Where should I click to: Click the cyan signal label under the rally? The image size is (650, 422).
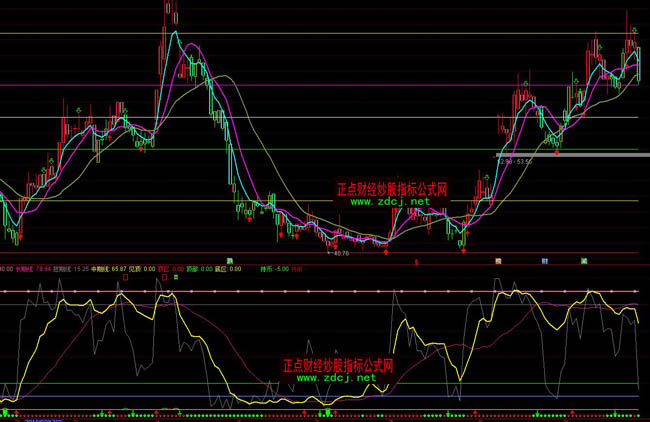tap(545, 260)
